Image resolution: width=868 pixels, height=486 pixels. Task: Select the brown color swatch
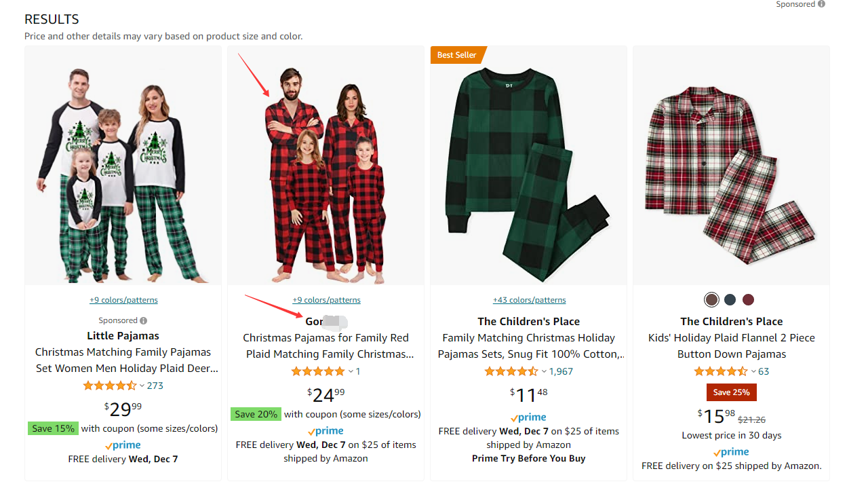coord(711,300)
